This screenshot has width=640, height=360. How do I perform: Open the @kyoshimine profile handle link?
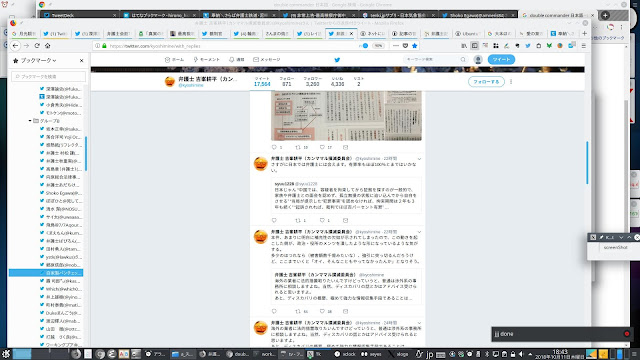coord(191,85)
